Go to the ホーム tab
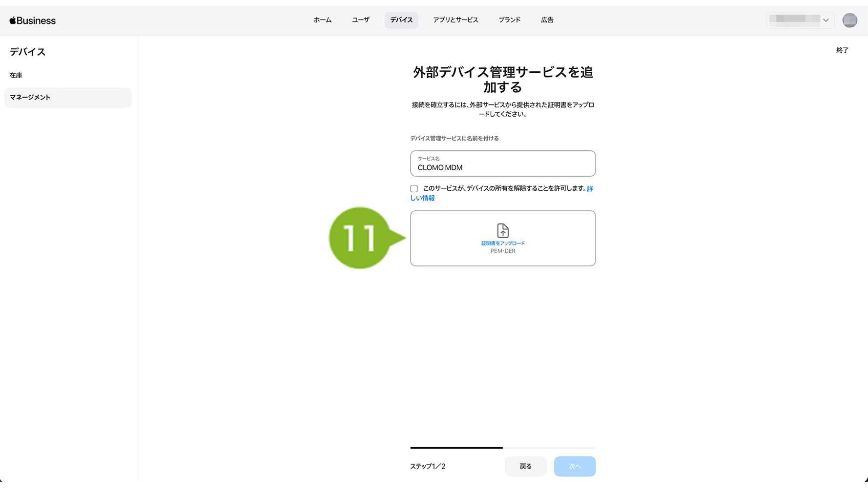The height and width of the screenshot is (488, 868). click(322, 20)
